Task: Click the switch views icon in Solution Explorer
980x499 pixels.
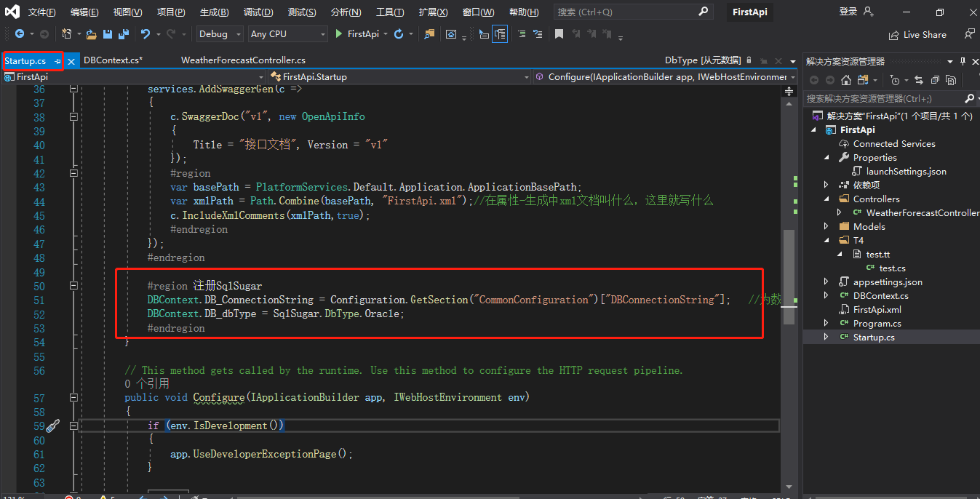Action: (863, 80)
